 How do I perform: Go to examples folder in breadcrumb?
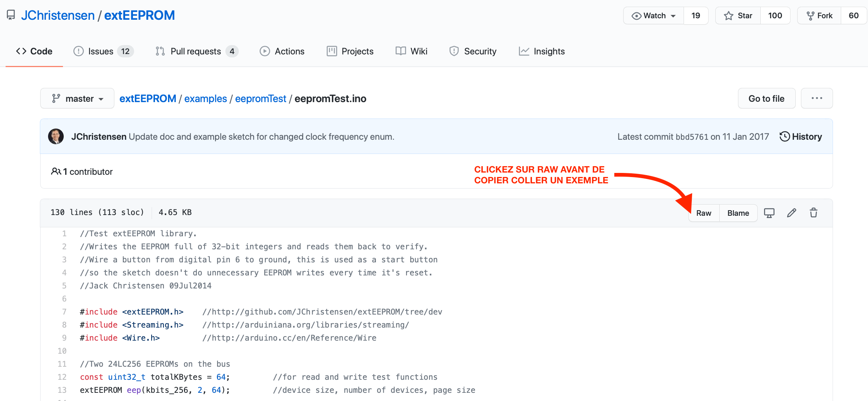click(206, 98)
